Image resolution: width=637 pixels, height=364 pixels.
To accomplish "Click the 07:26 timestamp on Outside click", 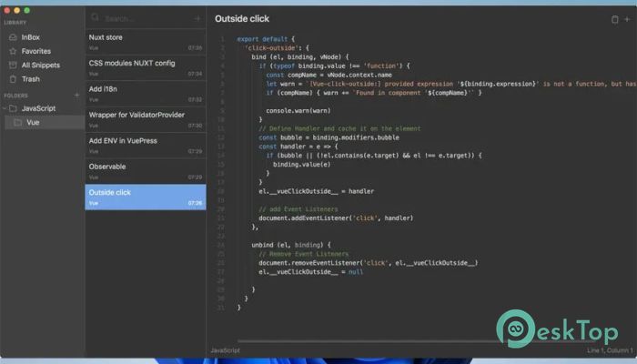I will coord(195,203).
